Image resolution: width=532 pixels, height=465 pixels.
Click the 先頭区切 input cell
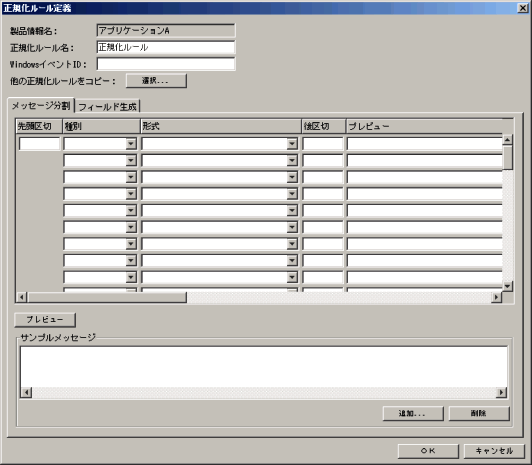coord(39,143)
